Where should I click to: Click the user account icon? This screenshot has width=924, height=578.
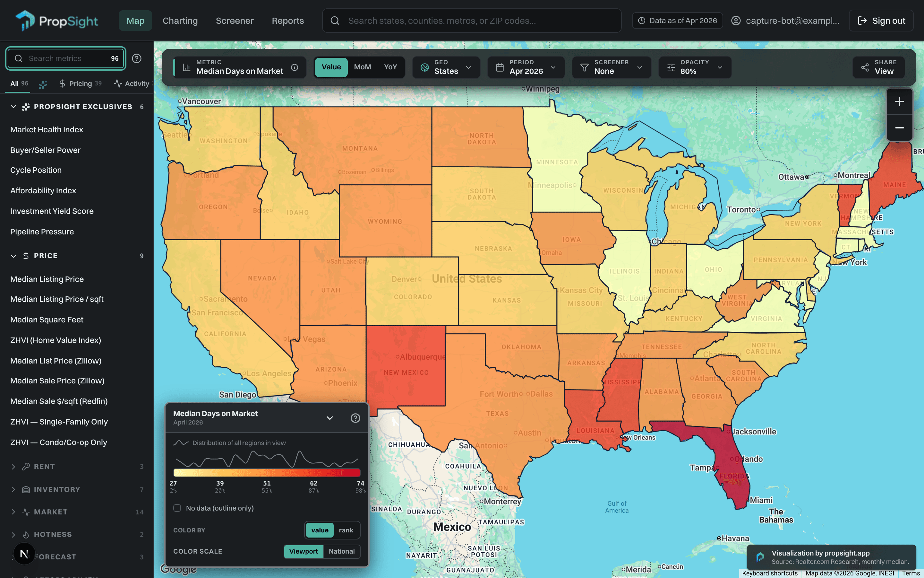coord(736,21)
